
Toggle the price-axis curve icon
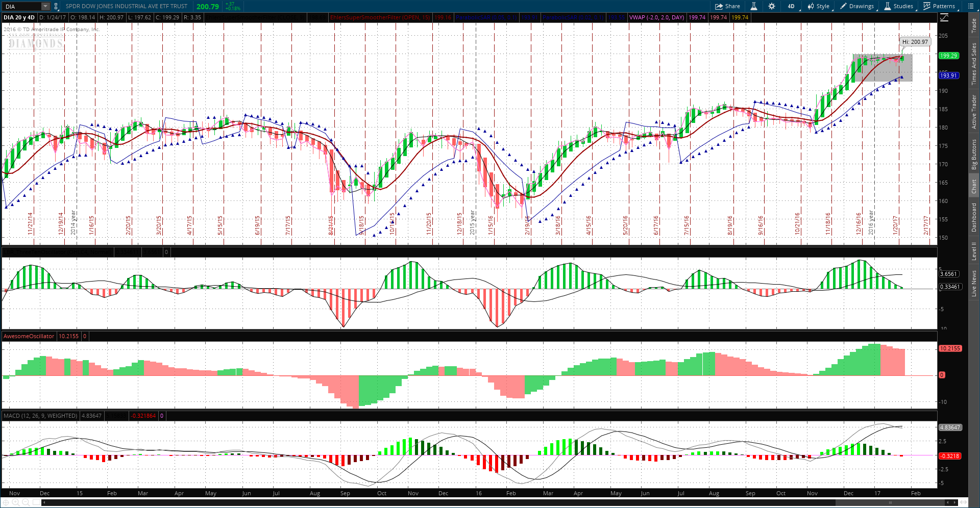click(x=944, y=18)
